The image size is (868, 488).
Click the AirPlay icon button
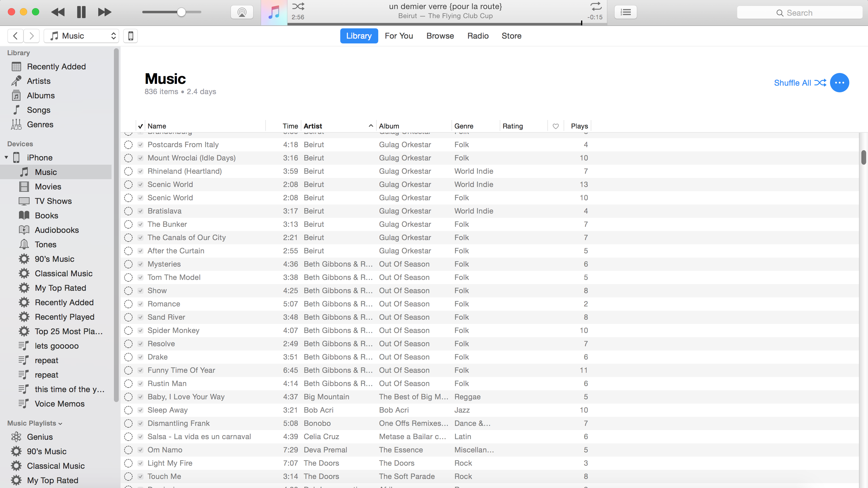tap(242, 12)
